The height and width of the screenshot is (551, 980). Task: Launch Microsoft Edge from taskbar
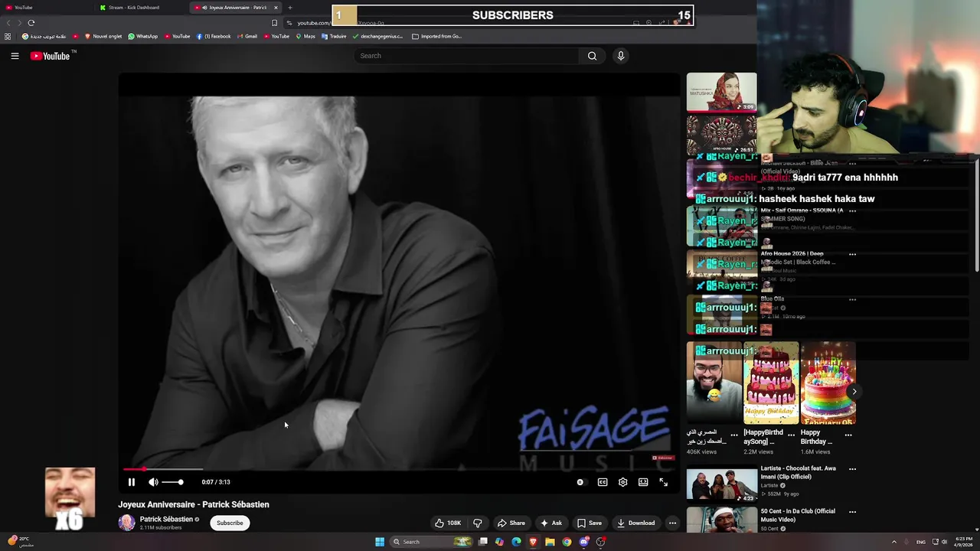(516, 542)
